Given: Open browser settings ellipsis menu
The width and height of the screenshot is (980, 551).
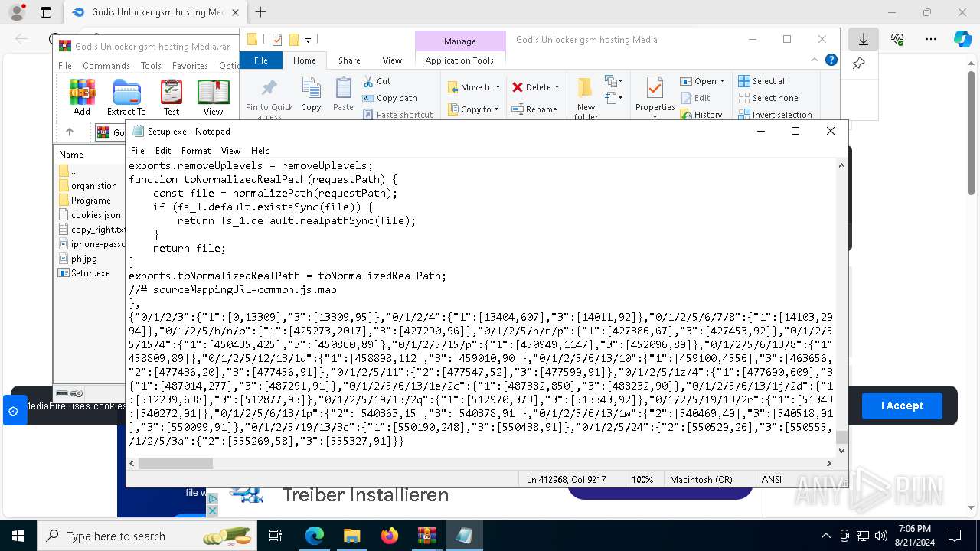Looking at the screenshot, I should coord(931,39).
